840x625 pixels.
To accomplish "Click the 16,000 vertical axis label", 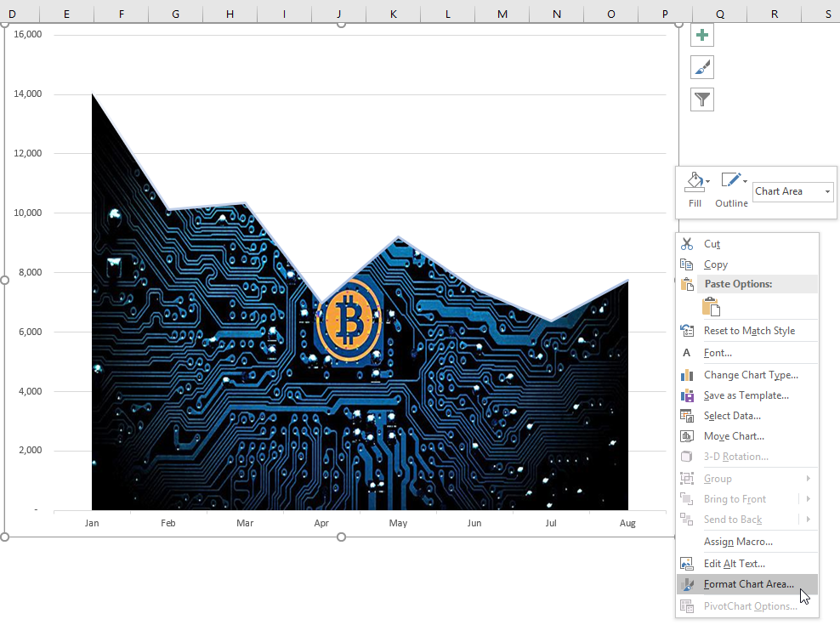I will [x=28, y=34].
